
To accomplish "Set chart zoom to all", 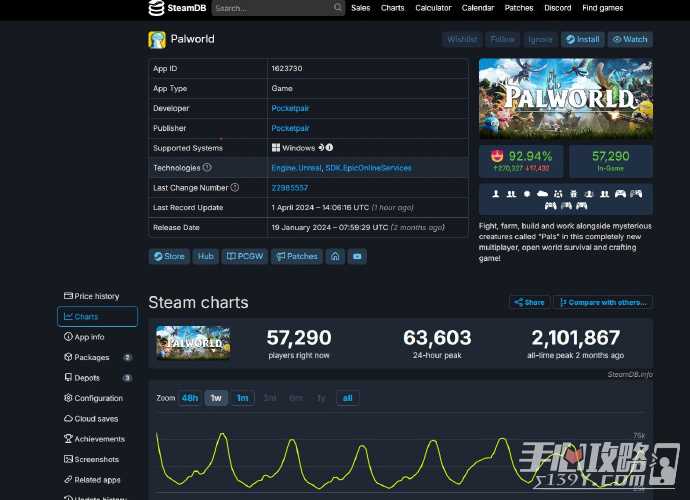I will point(348,398).
